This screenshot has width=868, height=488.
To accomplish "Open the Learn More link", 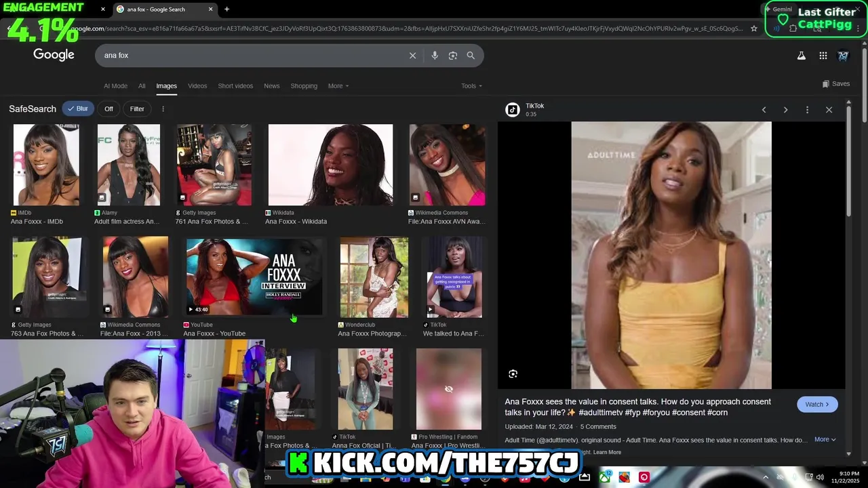I will pos(607,452).
